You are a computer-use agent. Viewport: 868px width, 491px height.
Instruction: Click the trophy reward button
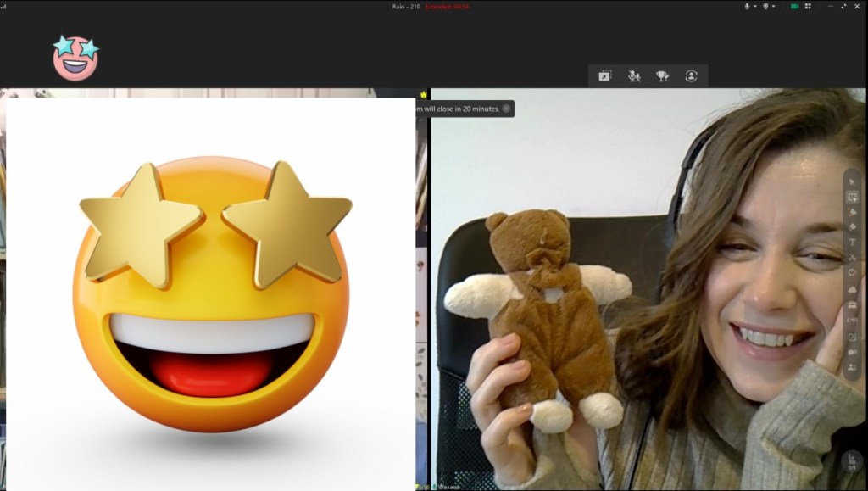click(662, 76)
